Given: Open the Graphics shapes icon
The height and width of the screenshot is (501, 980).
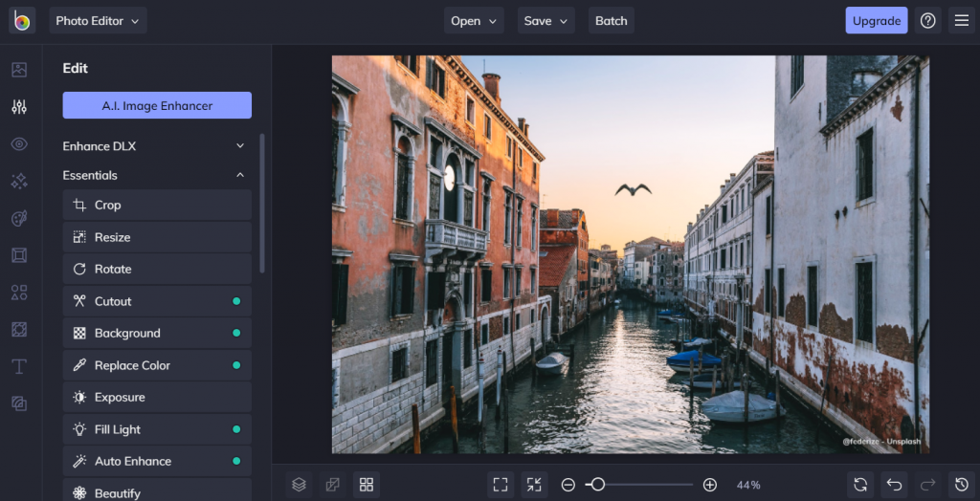Looking at the screenshot, I should [19, 293].
